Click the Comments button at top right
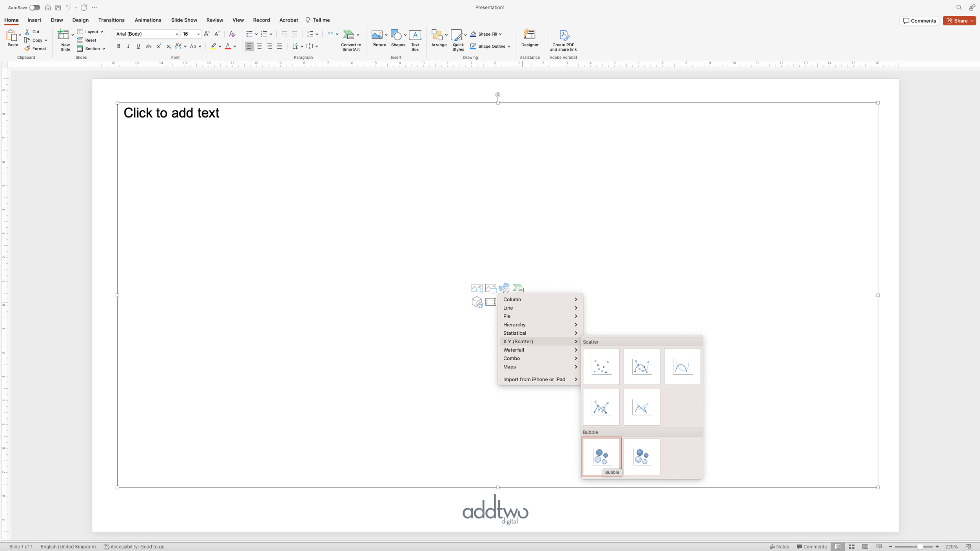980x551 pixels. click(919, 21)
